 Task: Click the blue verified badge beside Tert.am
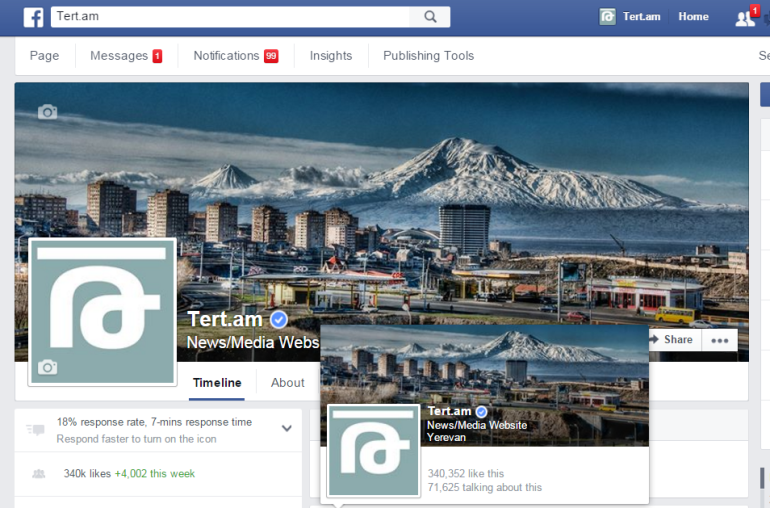279,320
